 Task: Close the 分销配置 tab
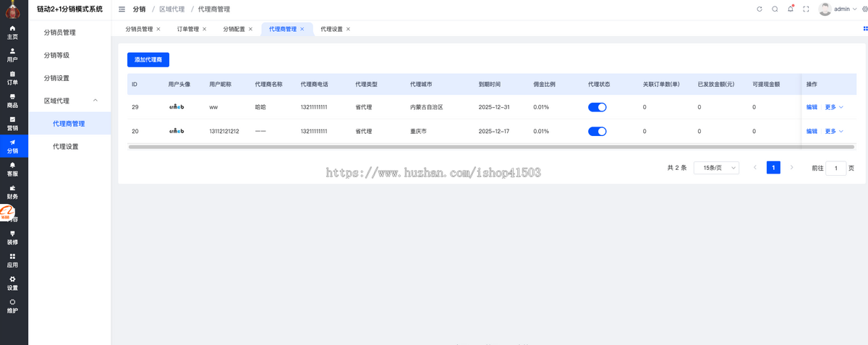tap(250, 29)
